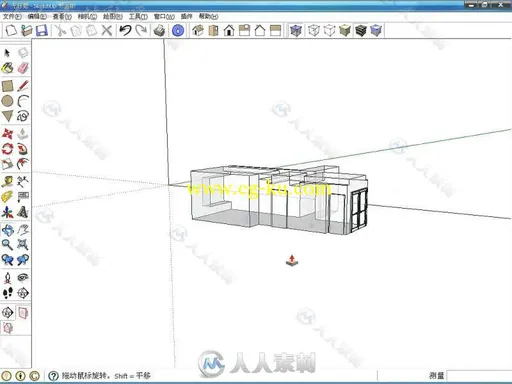Pick the Rectangle drawing tool
The image size is (512, 384).
coord(7,86)
